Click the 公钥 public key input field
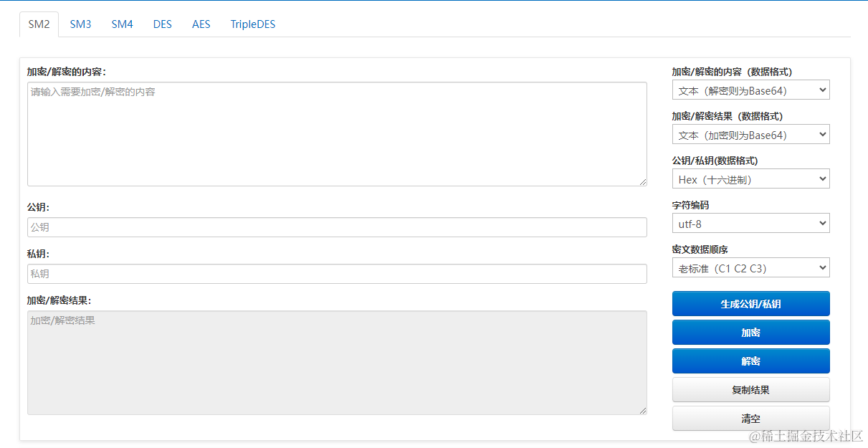This screenshot has height=448, width=868. pos(337,227)
